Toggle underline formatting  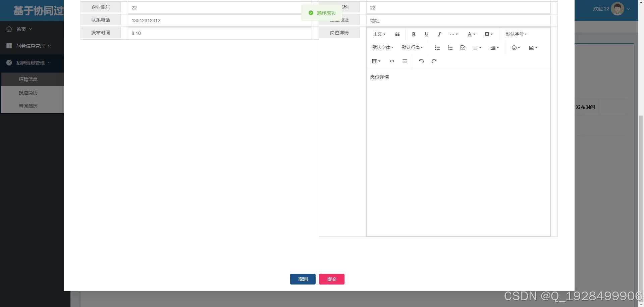click(426, 34)
